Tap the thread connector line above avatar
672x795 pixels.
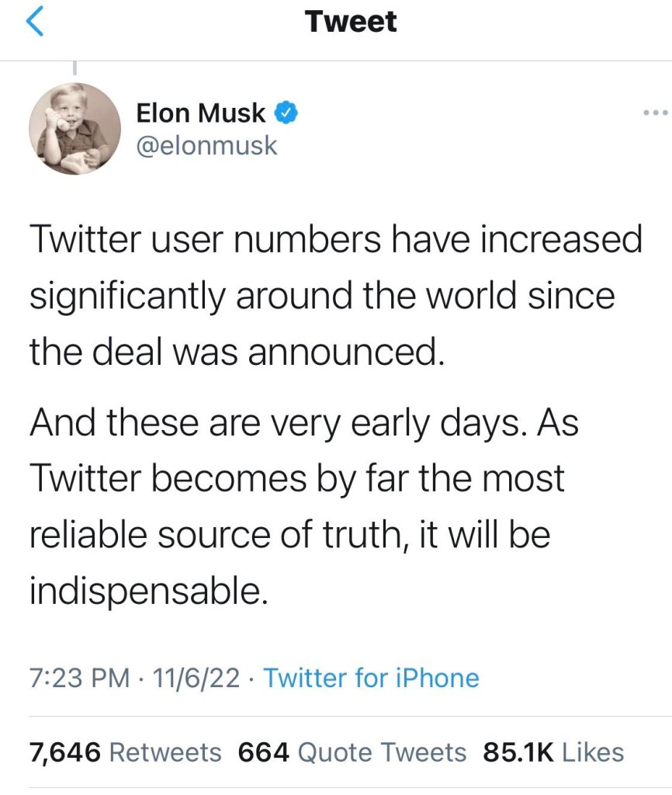coord(75,68)
